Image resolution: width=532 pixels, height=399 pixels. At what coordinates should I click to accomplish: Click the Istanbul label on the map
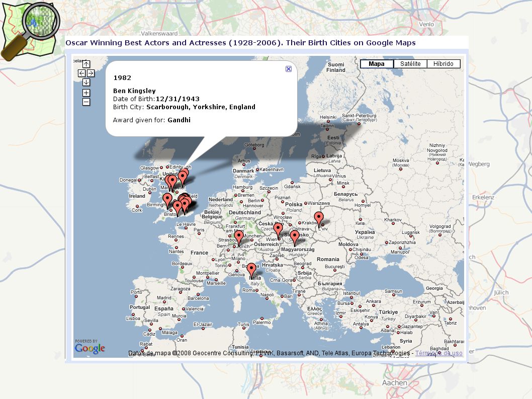point(351,293)
